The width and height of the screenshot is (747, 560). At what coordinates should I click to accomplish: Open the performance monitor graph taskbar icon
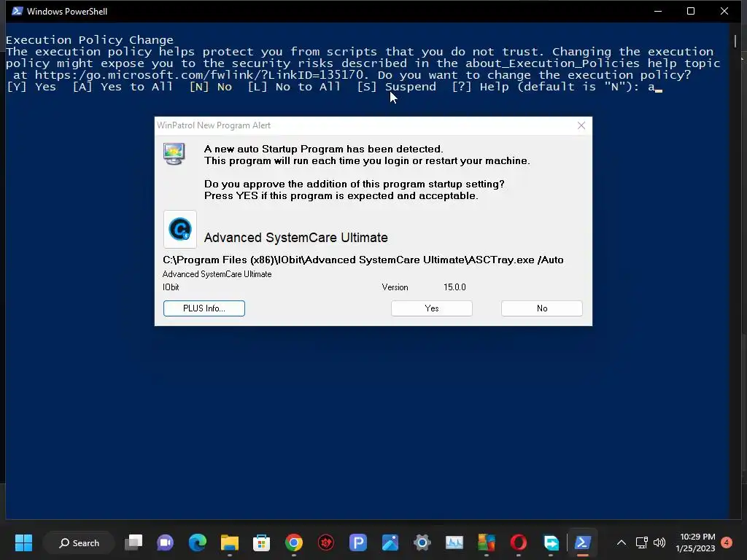[454, 542]
